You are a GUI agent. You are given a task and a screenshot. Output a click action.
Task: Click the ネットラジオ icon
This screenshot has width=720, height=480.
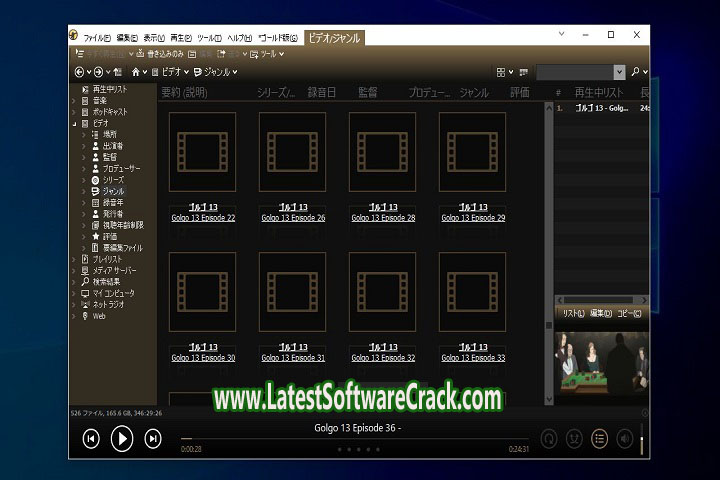85,305
